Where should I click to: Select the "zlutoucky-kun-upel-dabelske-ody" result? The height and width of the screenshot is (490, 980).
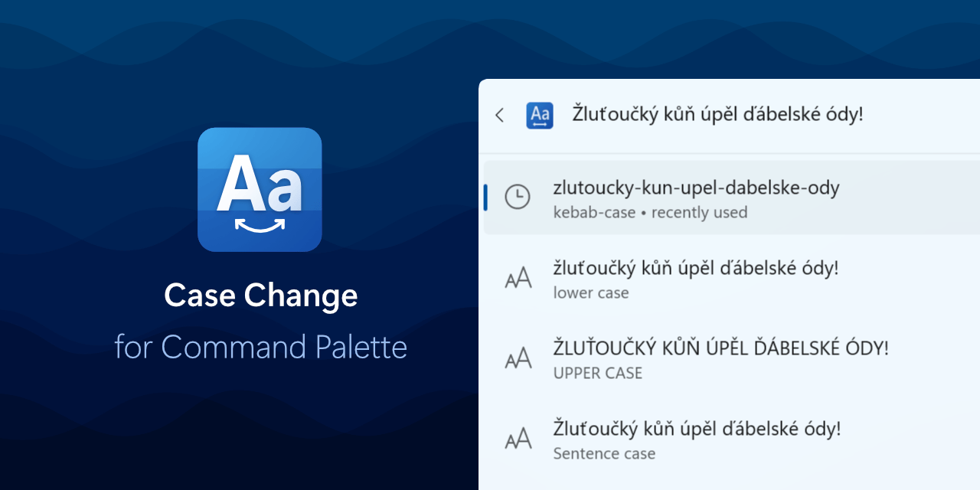coord(696,188)
